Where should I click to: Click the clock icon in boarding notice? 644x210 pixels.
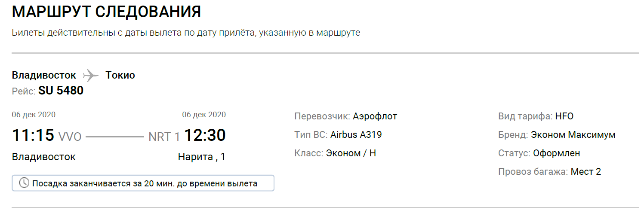pos(25,183)
